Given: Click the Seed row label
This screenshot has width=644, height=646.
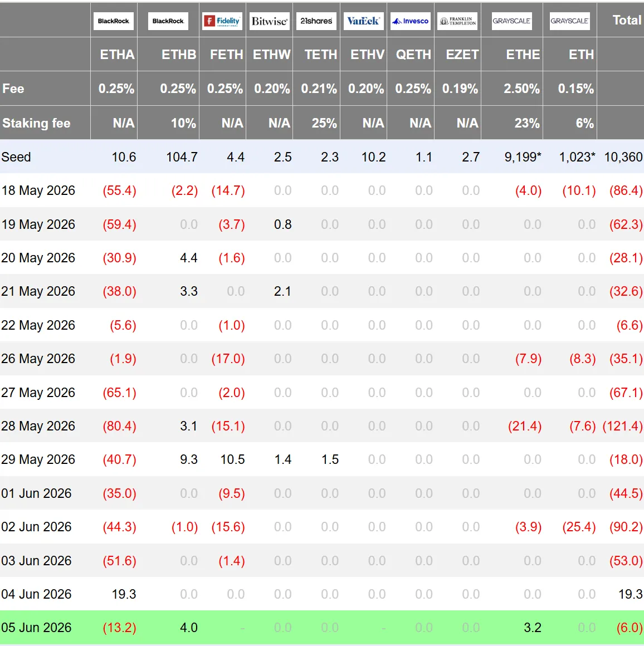Looking at the screenshot, I should click(16, 157).
